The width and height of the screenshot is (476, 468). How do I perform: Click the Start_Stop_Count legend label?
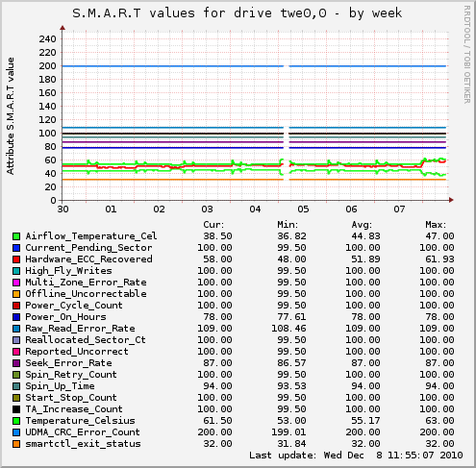[x=71, y=398]
